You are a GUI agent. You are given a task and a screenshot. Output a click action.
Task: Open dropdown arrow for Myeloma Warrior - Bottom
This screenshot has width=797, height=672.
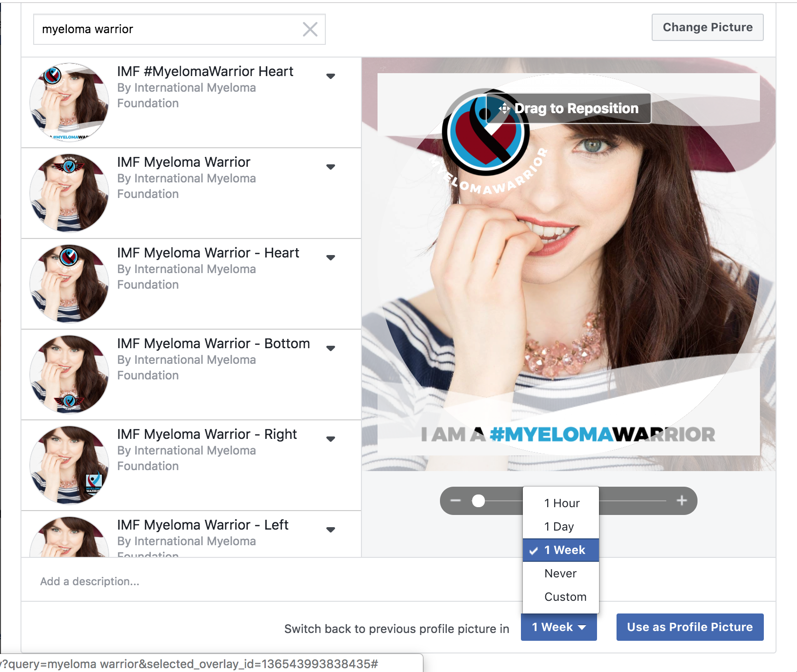331,348
